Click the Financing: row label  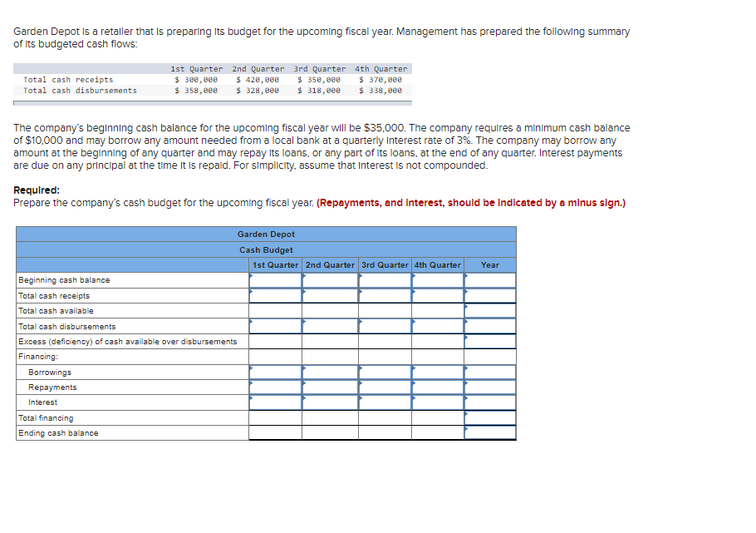[x=38, y=356]
